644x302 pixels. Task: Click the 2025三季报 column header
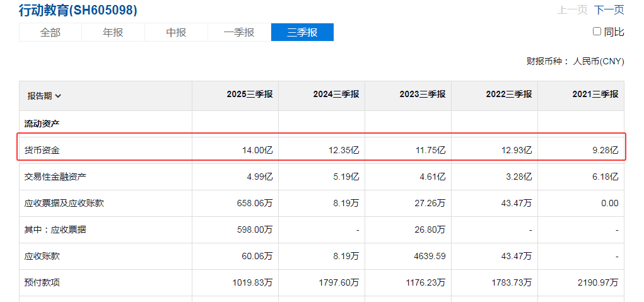[250, 95]
